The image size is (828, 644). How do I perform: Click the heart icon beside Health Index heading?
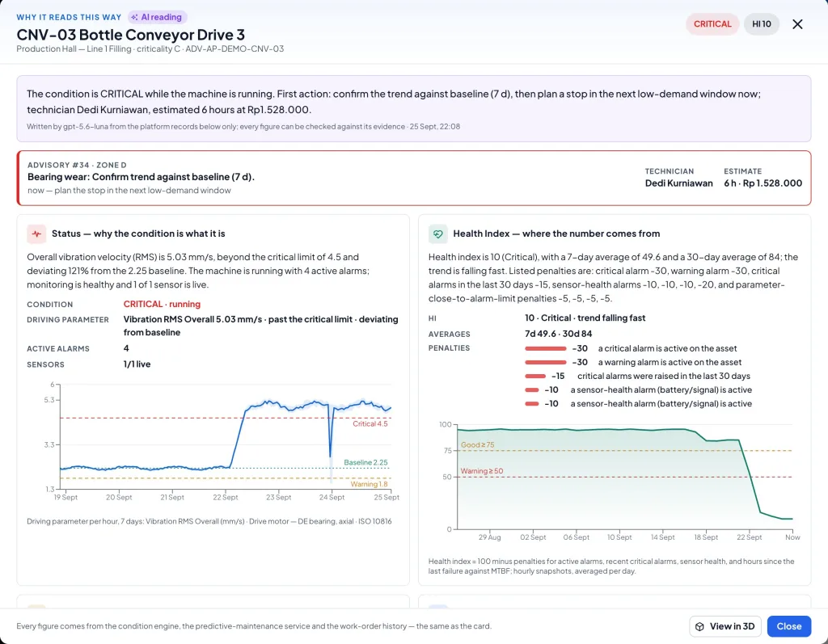coord(437,234)
